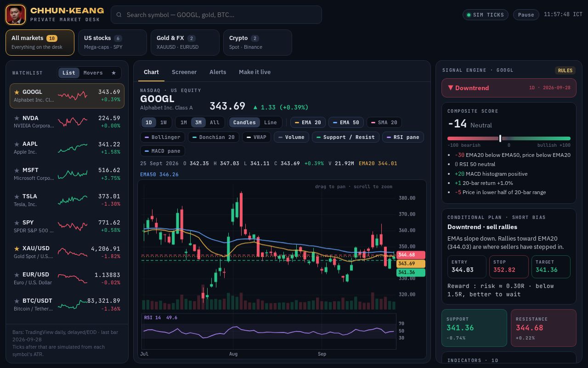Select the All markets category
Viewport: 588px width, 368px height.
pyautogui.click(x=40, y=42)
